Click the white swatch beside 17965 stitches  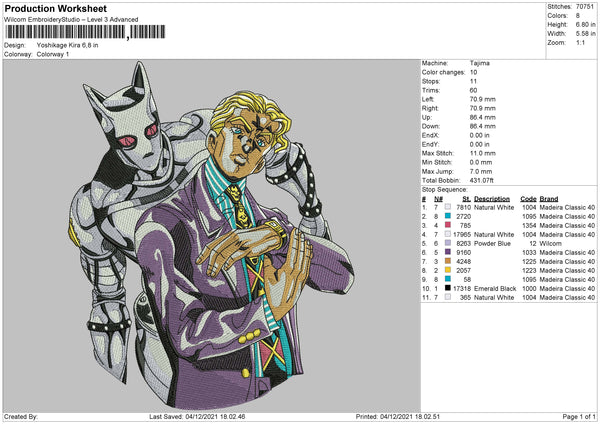pyautogui.click(x=447, y=234)
